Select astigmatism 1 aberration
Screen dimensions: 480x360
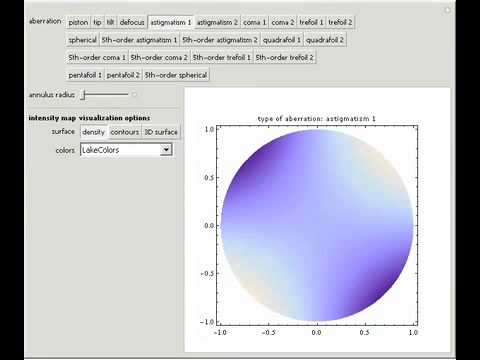[171, 22]
